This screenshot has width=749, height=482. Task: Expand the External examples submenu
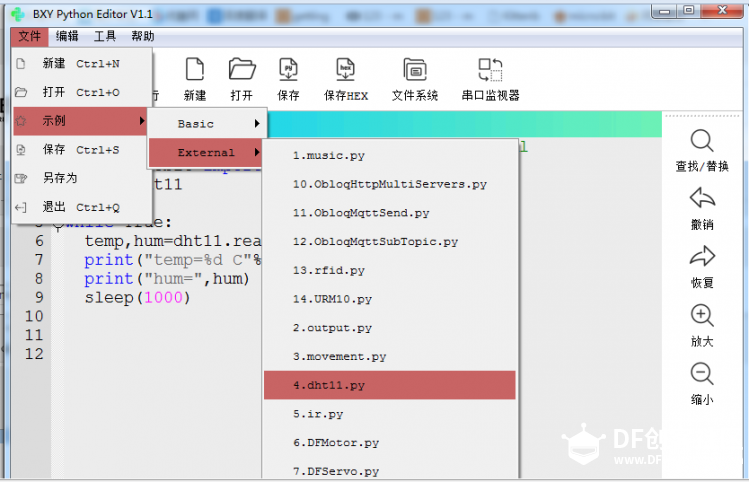pyautogui.click(x=205, y=152)
